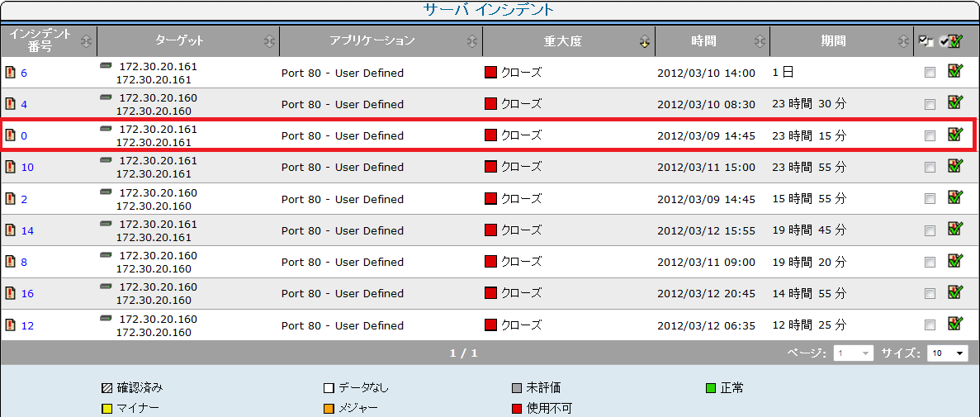Click the white データなし legend swatch
This screenshot has height=417, width=980.
(x=329, y=388)
